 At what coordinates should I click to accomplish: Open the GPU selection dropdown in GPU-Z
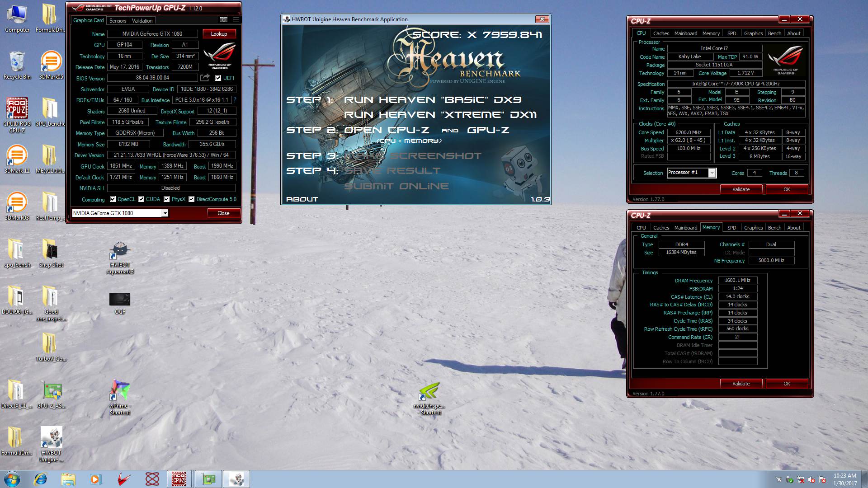pos(120,213)
